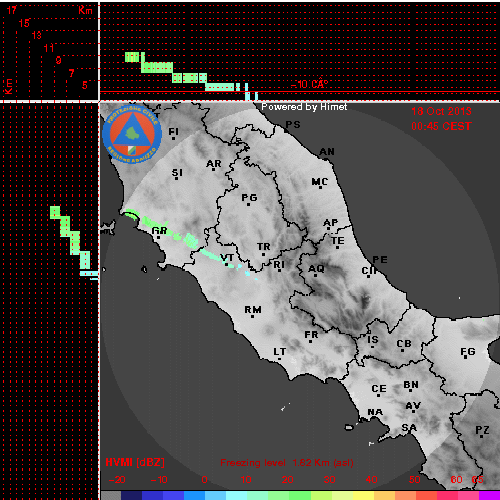This screenshot has height=500, width=500.
Task: Click the '11' km altitude label
Action: click(49, 48)
